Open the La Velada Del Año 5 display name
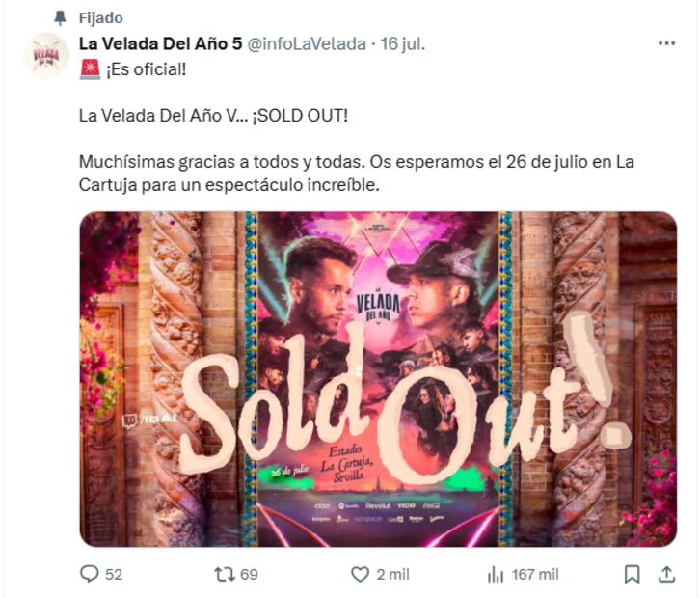This screenshot has height=598, width=700. (160, 43)
